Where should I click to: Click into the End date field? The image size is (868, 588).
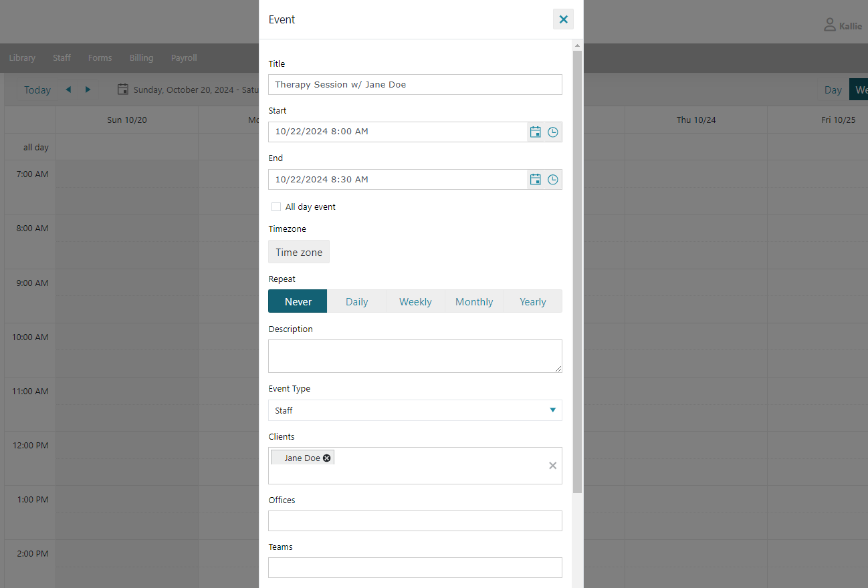coord(397,179)
